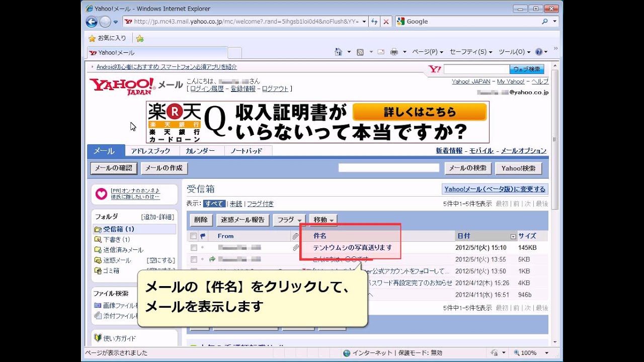Image resolution: width=644 pixels, height=362 pixels.
Task: Filter mail list by 未読 link
Action: click(x=236, y=204)
